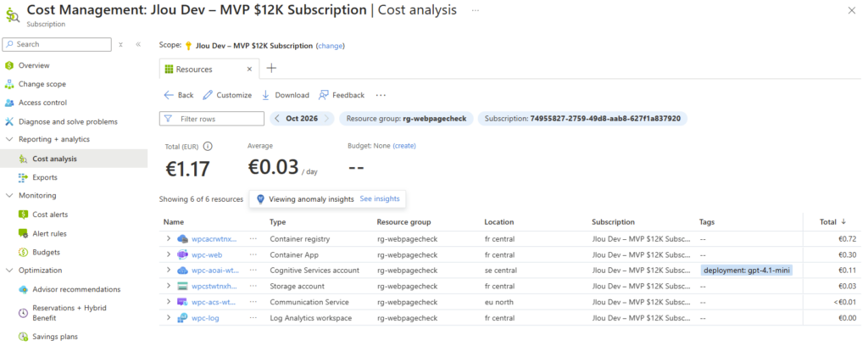Click the Subscription ID filter pill
Viewport: 868px width, 346px height.
pos(582,119)
